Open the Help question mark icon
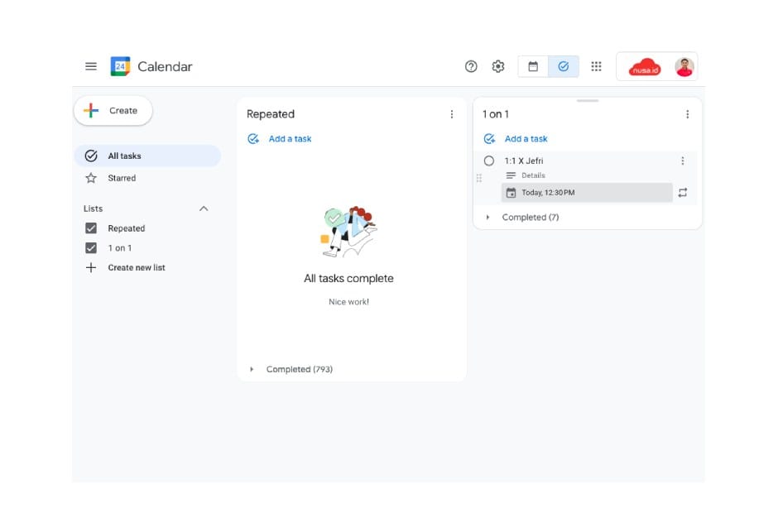 [x=471, y=66]
